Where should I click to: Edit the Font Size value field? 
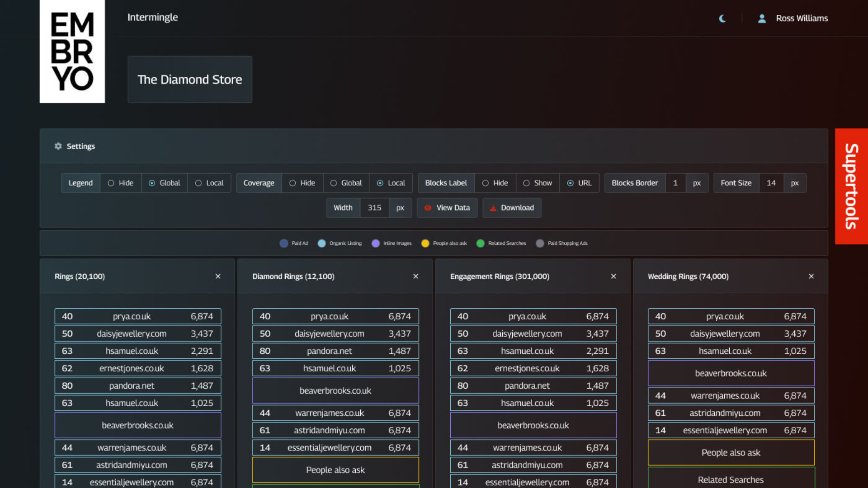(771, 183)
